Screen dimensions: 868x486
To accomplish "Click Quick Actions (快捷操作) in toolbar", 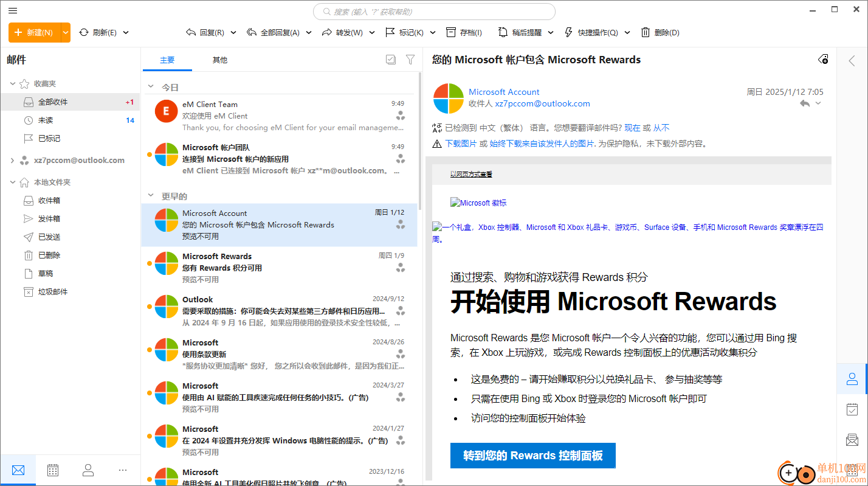I will coord(591,32).
